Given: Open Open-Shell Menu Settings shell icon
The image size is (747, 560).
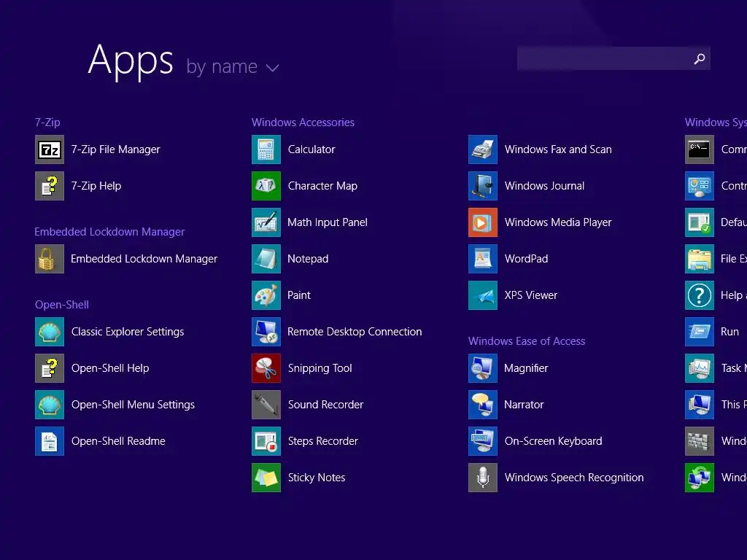Looking at the screenshot, I should 50,405.
